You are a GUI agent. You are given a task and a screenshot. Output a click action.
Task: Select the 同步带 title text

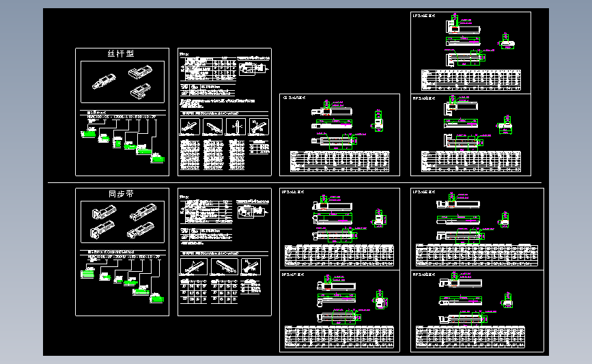point(121,194)
